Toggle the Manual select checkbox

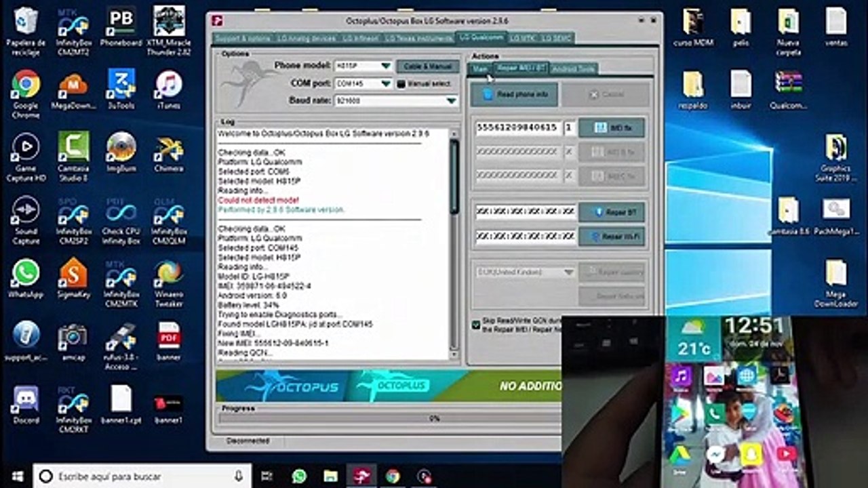coord(401,84)
